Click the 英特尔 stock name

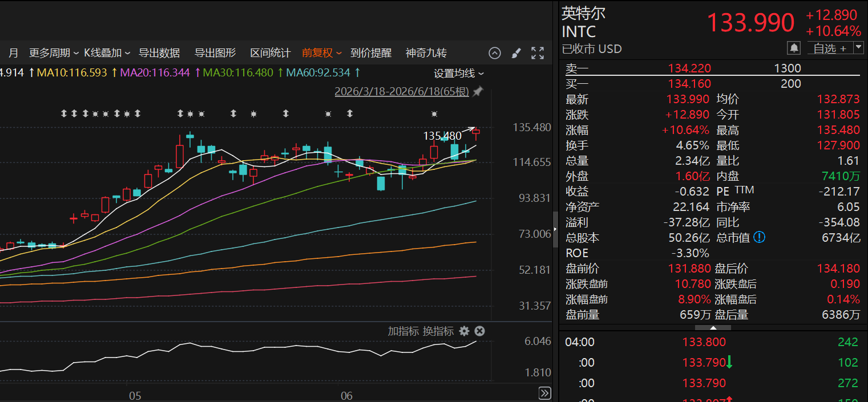(584, 13)
